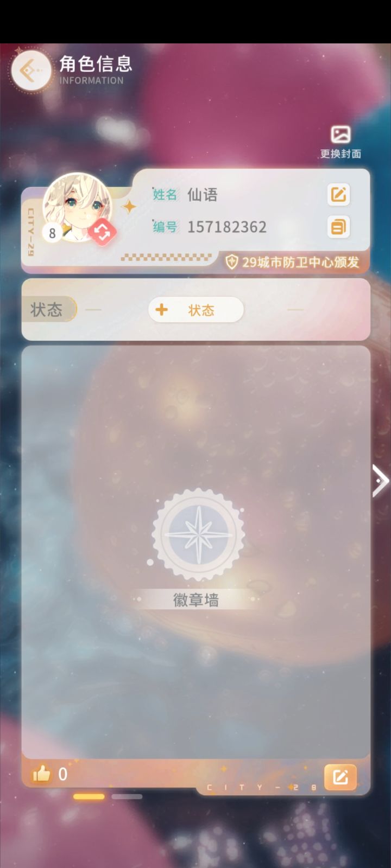Tap the 徽章墙 compass badge emblem
This screenshot has height=868, width=391.
coord(198,534)
